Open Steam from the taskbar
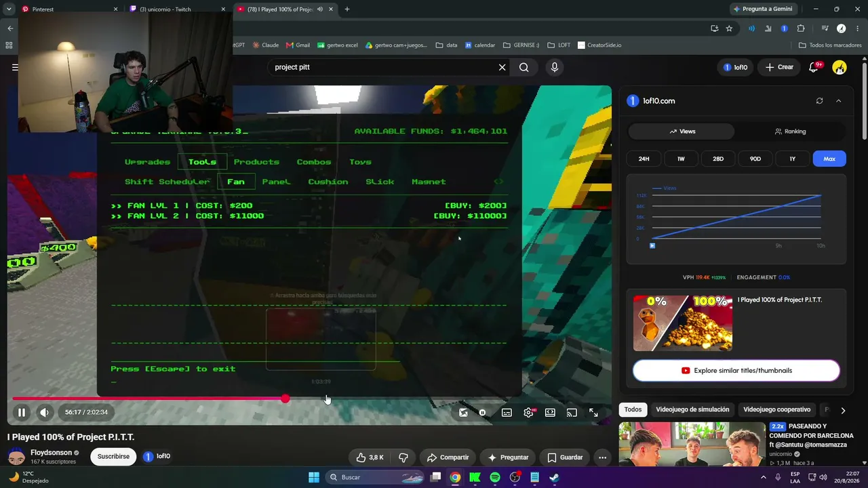 click(x=554, y=477)
